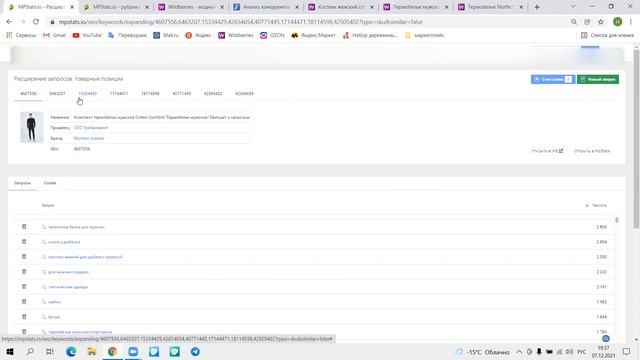This screenshot has width=640, height=360.
Task: Open Windows taskbar search
Action: [30, 351]
